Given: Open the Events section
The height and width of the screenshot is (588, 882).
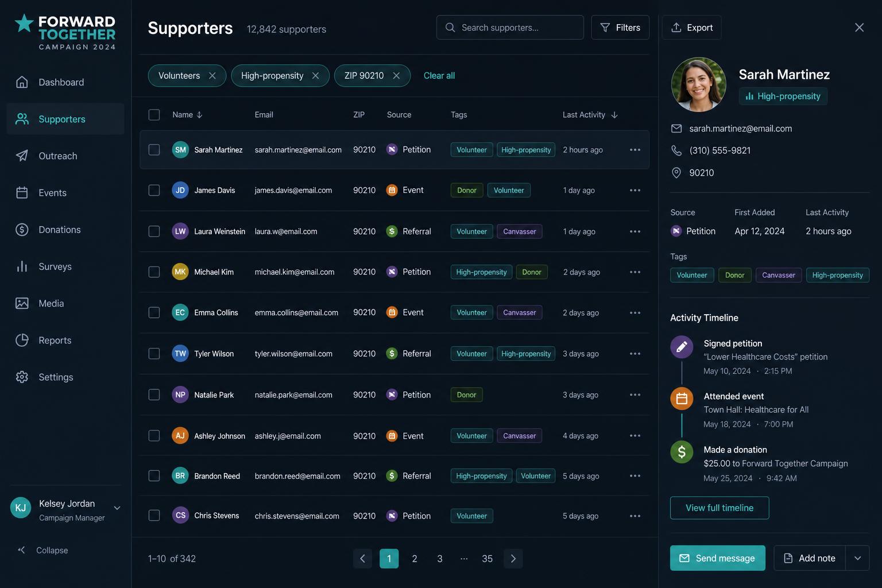Looking at the screenshot, I should pos(65,193).
